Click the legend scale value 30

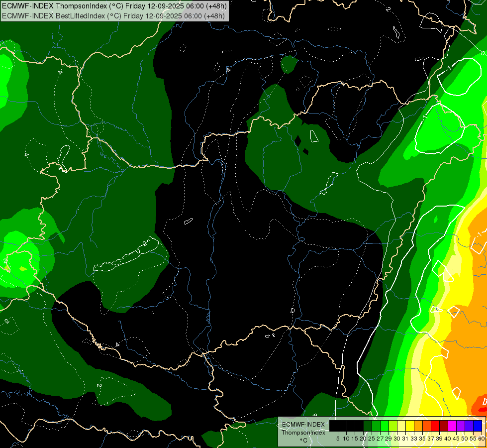397,439
